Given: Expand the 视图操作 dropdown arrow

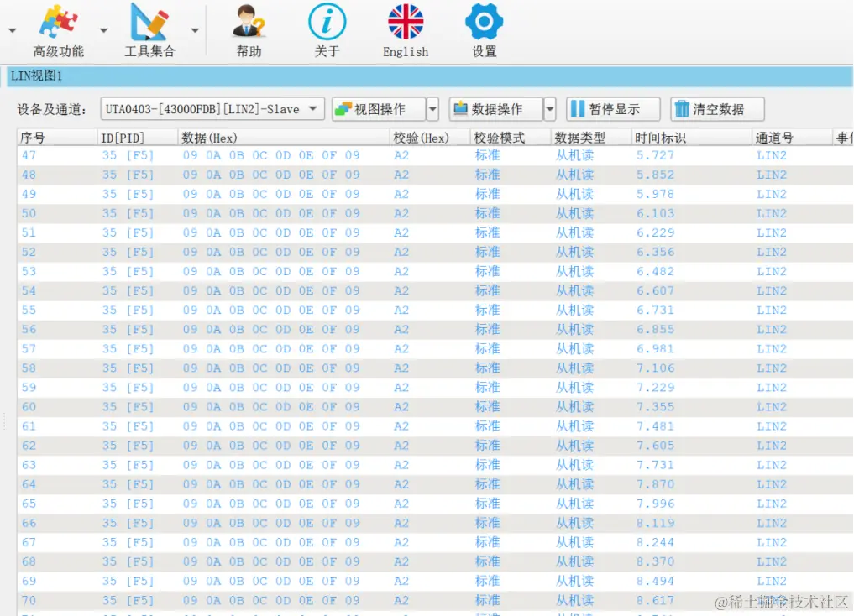Looking at the screenshot, I should [432, 109].
